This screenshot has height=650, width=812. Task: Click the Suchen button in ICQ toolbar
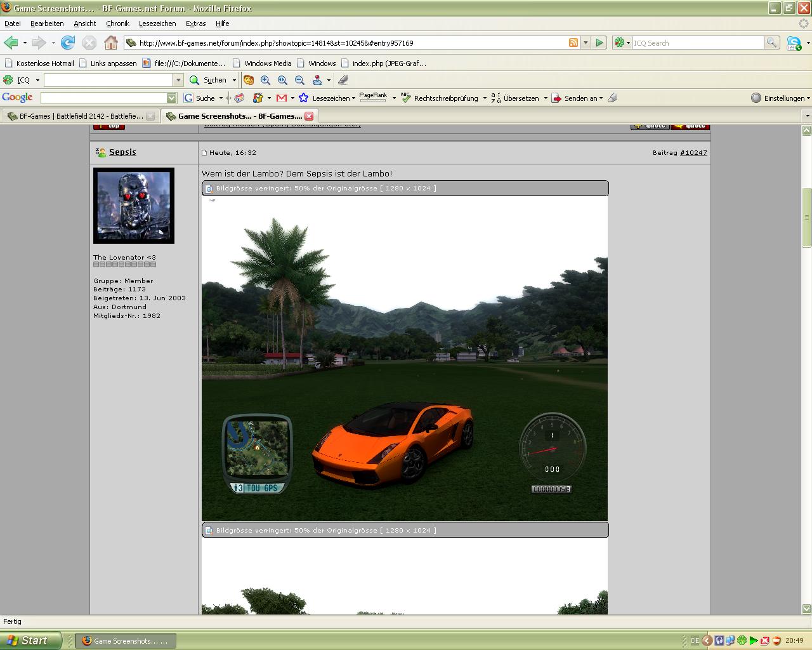(x=209, y=80)
